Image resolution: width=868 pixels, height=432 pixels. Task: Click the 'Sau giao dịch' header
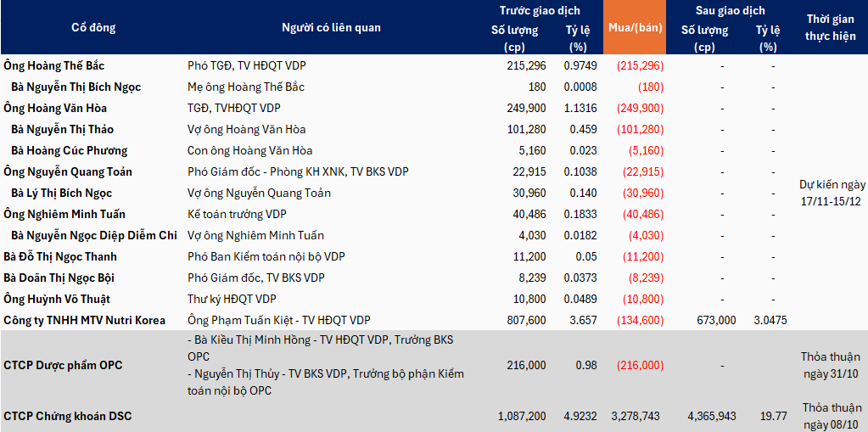730,11
